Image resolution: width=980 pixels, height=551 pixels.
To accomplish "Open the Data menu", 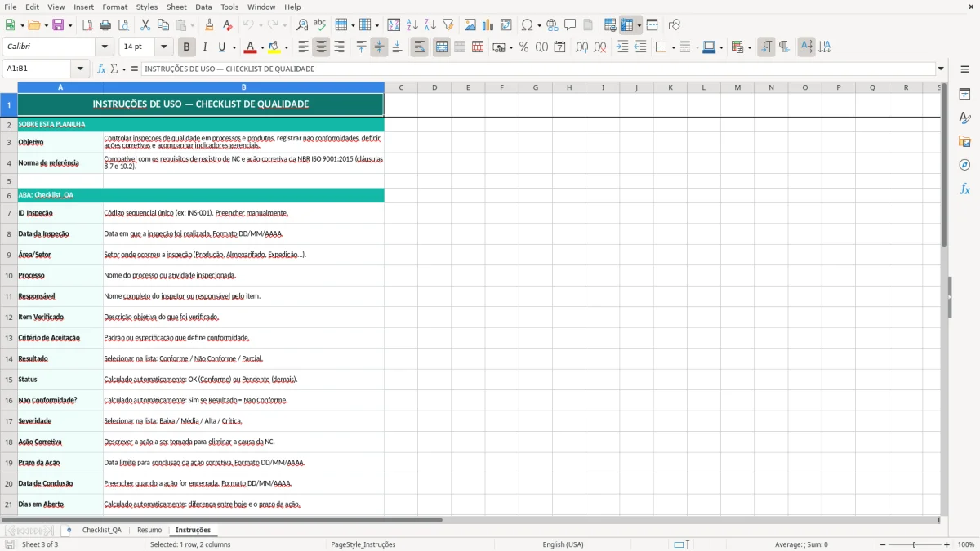I will pos(203,7).
